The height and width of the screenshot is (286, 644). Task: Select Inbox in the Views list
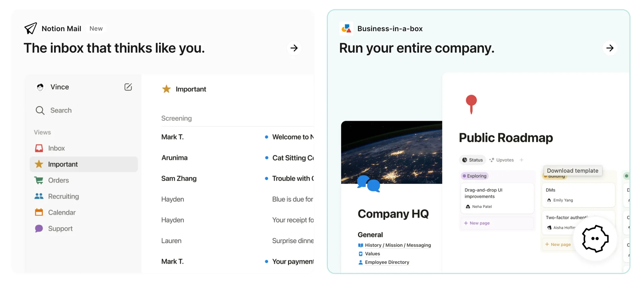[56, 148]
